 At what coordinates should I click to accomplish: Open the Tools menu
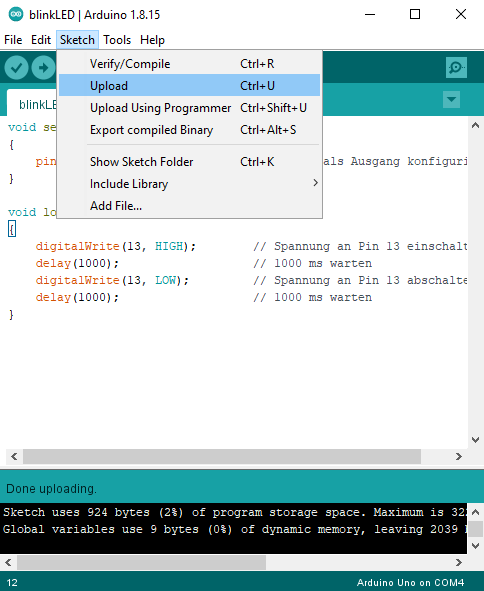click(117, 40)
